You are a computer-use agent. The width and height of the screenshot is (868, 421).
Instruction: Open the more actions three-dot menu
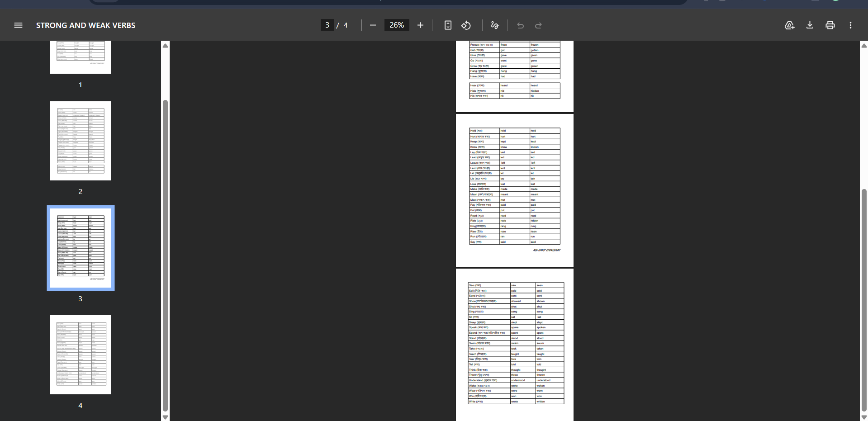850,25
